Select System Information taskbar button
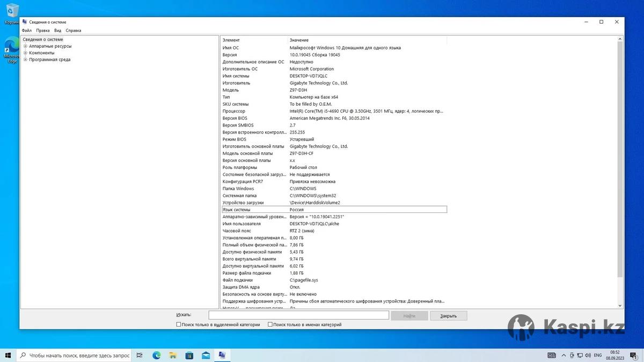 [222, 355]
